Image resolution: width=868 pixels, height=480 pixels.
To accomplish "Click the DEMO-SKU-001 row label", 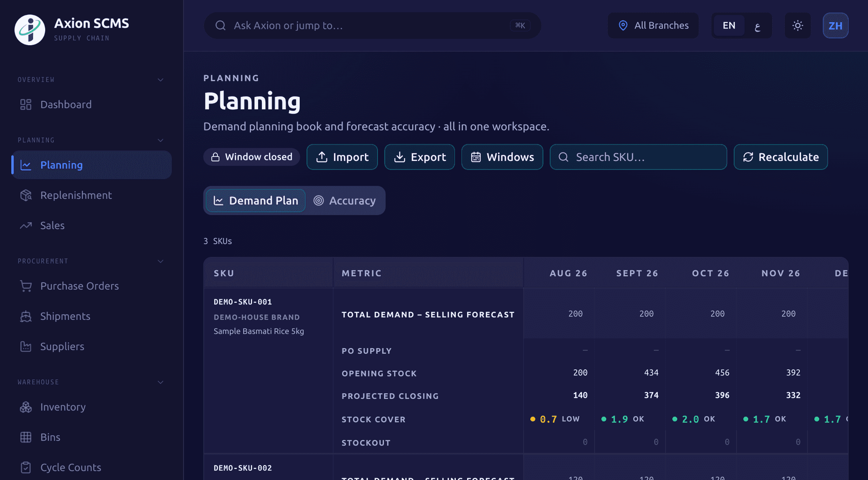I will coord(243,302).
